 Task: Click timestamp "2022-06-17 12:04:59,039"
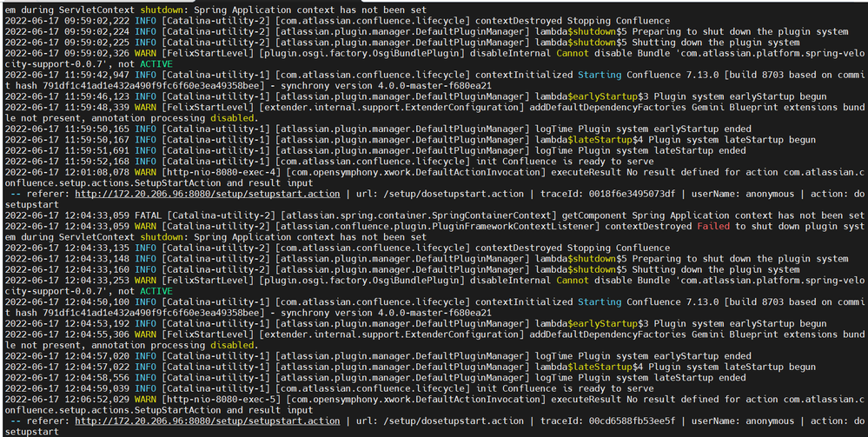point(67,388)
